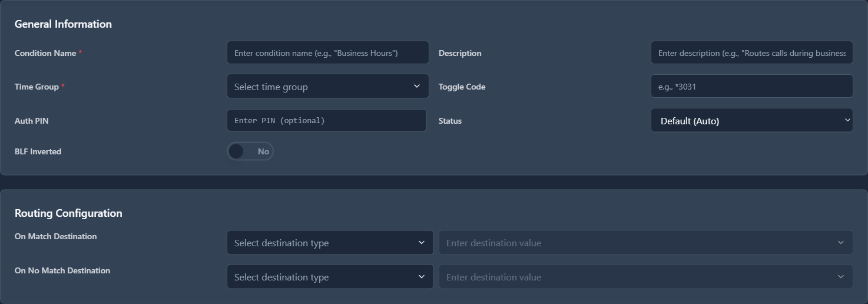Select the Toggle Code input box
This screenshot has width=868, height=304.
click(751, 87)
